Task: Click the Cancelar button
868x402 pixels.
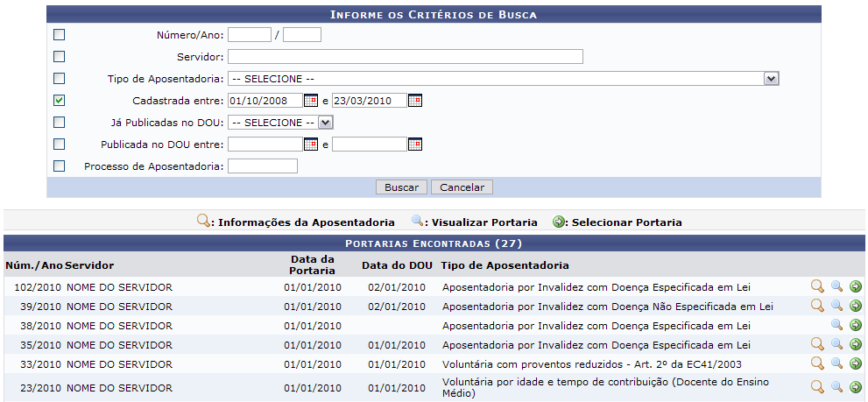Action: click(462, 187)
